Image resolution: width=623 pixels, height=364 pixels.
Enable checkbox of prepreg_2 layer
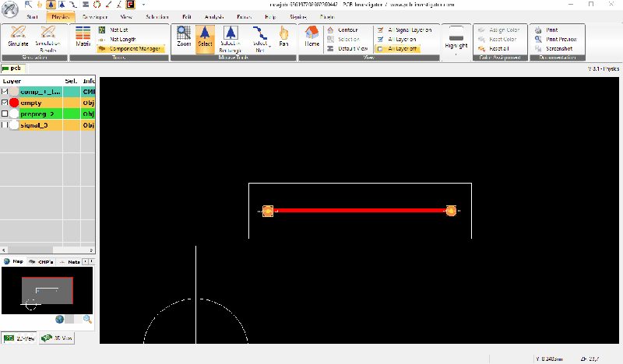pyautogui.click(x=5, y=114)
